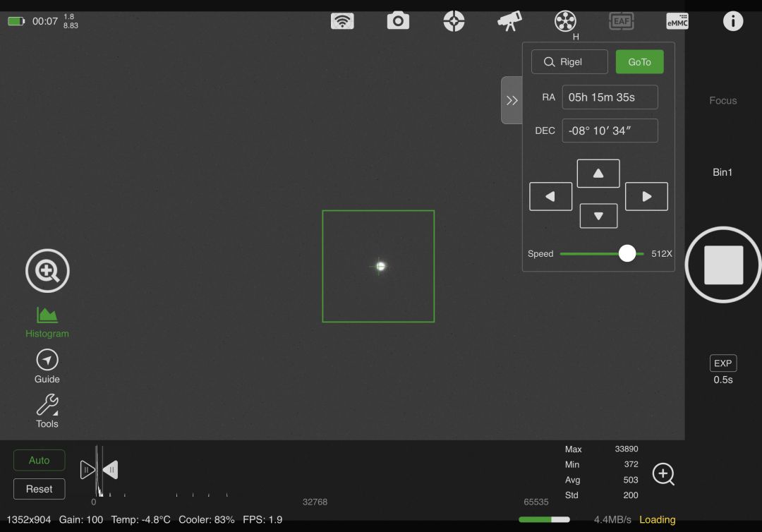This screenshot has width=762, height=532.
Task: Collapse the mount control panel arrow
Action: click(x=512, y=100)
